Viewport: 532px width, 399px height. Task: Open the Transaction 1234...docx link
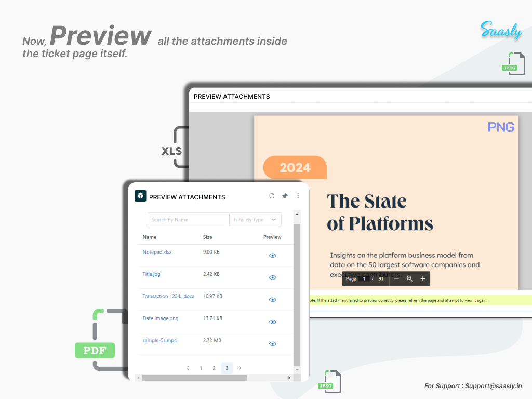(168, 296)
